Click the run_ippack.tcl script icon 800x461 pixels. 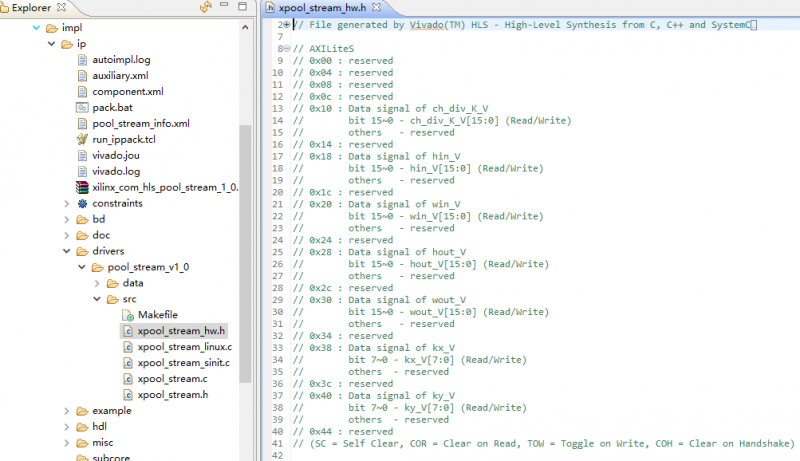(x=82, y=139)
